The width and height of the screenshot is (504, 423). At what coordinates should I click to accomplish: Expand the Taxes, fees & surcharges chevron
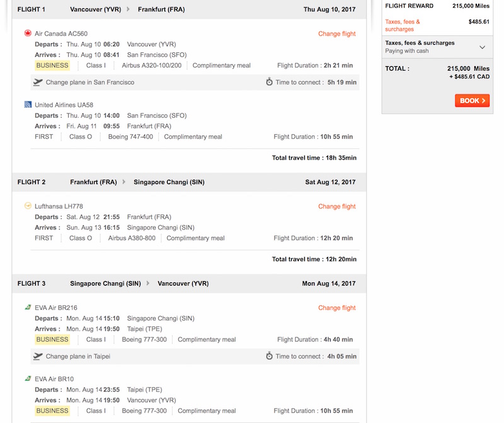click(x=483, y=47)
